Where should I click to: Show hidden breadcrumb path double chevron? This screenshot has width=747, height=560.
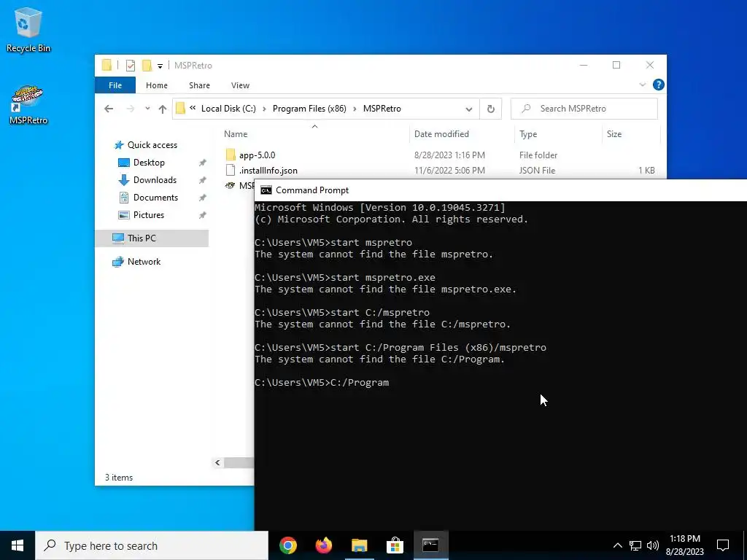193,108
